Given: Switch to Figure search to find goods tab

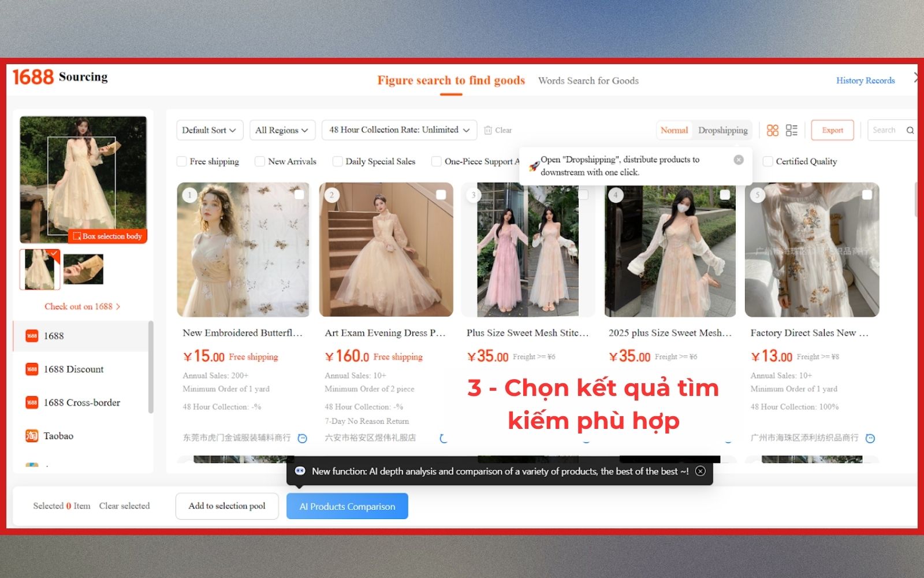Looking at the screenshot, I should click(451, 80).
